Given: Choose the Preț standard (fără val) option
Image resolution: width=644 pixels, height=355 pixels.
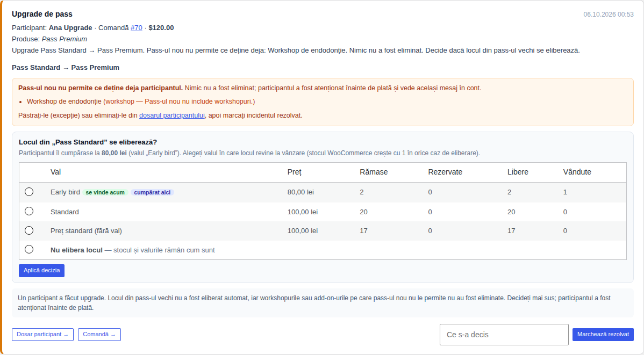Looking at the screenshot, I should (29, 230).
